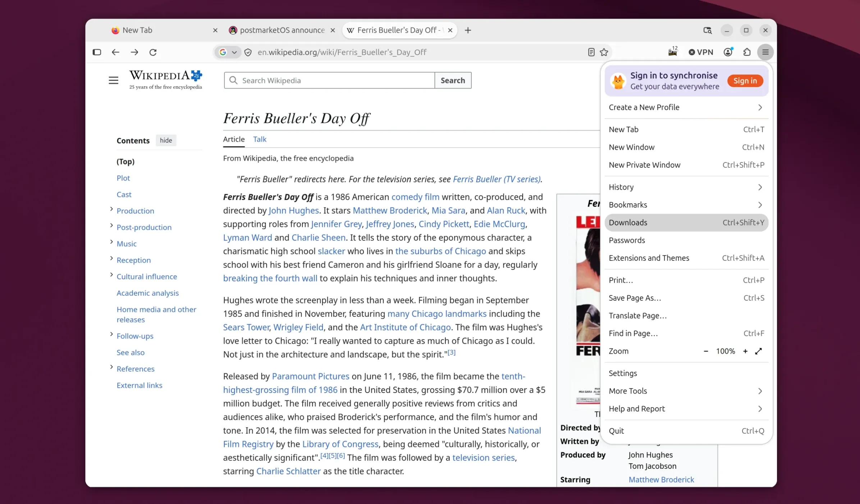The image size is (860, 504).
Task: Open Wikipedia main menu hamburger
Action: tap(114, 80)
